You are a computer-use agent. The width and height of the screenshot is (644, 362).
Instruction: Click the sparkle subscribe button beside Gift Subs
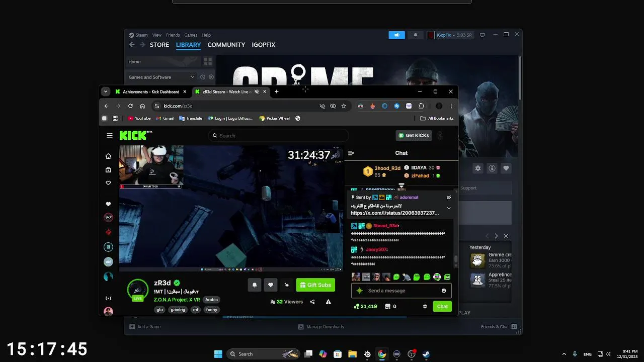click(287, 285)
